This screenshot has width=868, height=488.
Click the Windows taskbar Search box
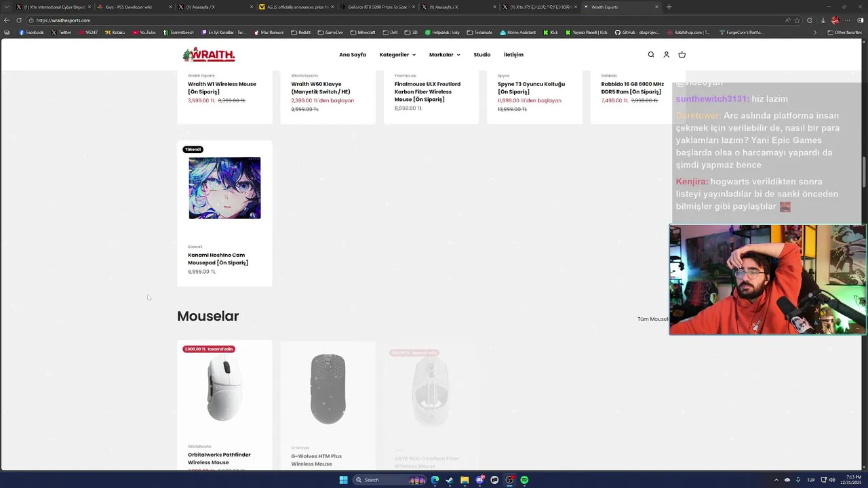click(388, 480)
